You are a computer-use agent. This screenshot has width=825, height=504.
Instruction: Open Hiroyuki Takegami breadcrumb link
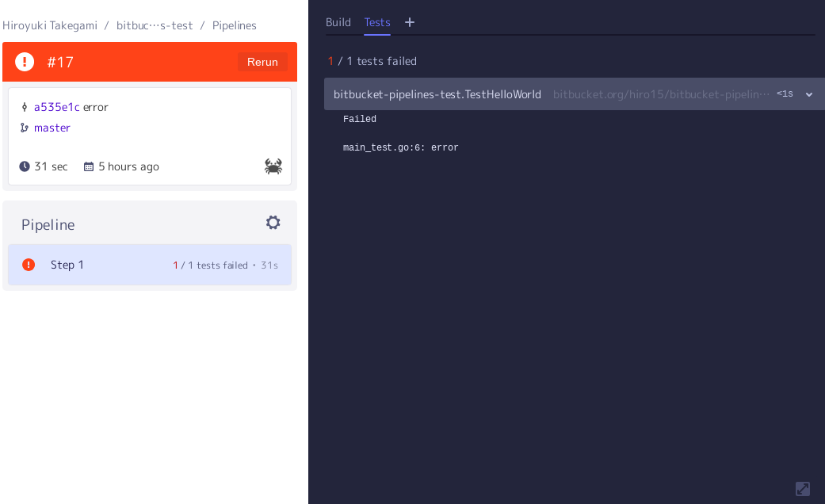tap(49, 25)
